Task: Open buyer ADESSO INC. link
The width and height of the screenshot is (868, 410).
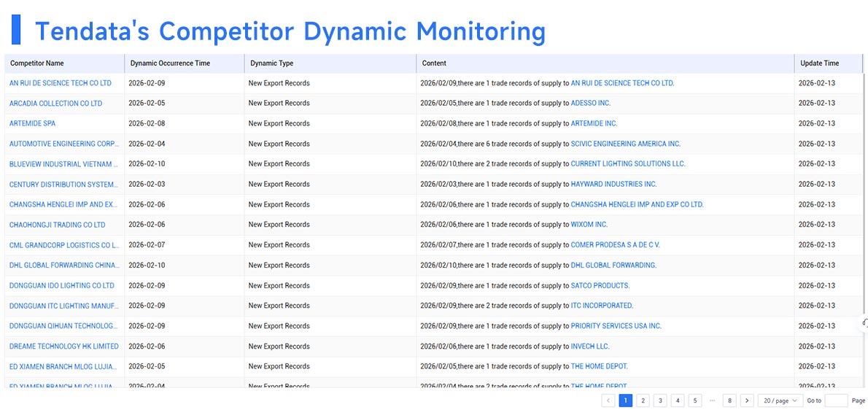Action: tap(591, 103)
